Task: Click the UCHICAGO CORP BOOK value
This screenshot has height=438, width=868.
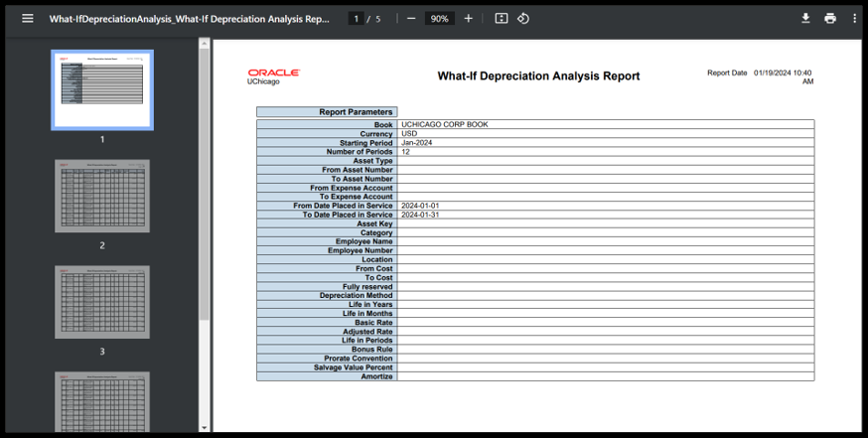Action: pyautogui.click(x=445, y=124)
